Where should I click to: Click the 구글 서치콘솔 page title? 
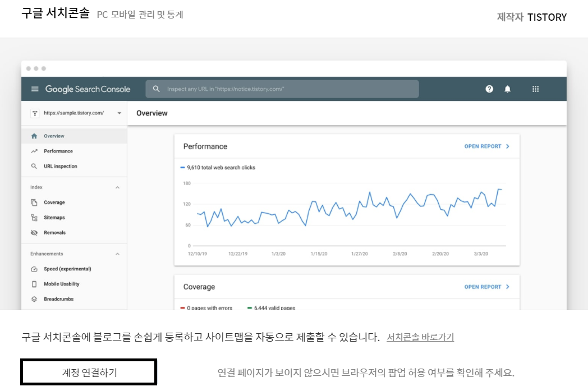pos(56,13)
